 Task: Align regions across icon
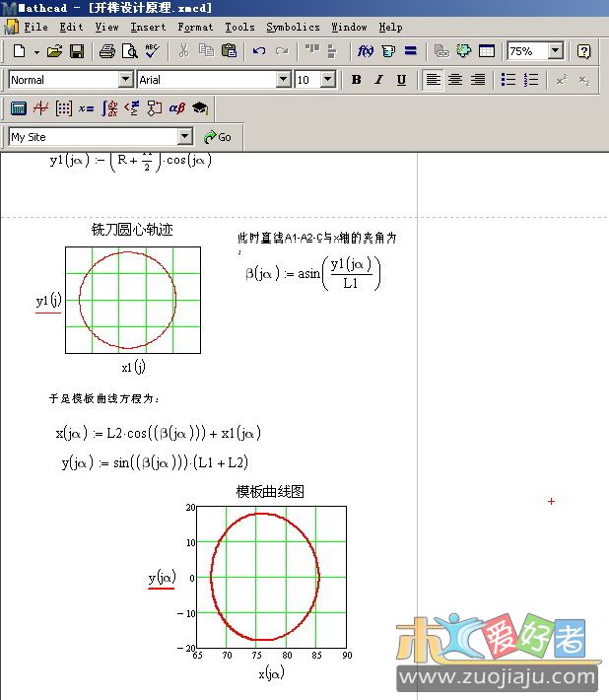click(312, 50)
